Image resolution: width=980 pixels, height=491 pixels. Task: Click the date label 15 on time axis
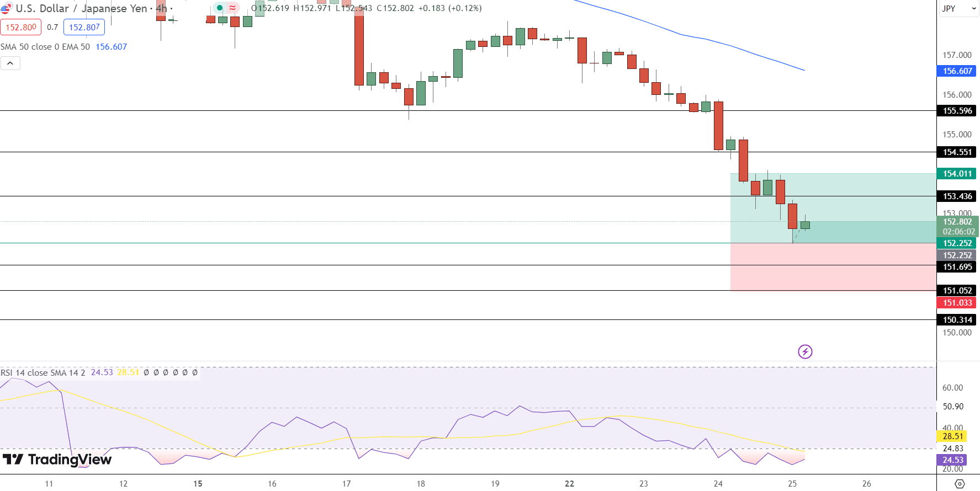pyautogui.click(x=198, y=484)
